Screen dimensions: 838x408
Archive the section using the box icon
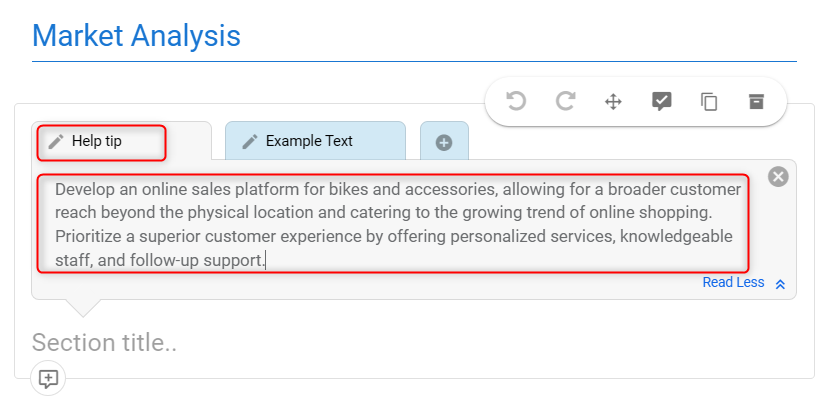click(x=756, y=101)
